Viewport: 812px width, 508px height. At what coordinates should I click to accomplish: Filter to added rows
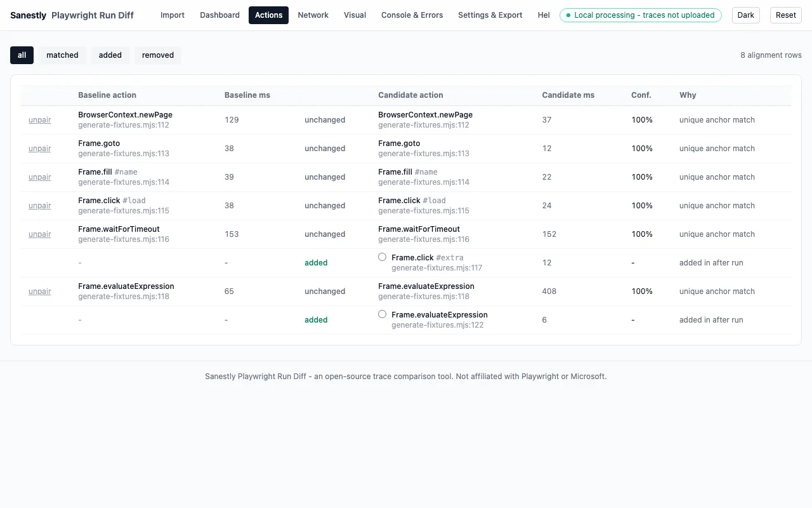[110, 55]
